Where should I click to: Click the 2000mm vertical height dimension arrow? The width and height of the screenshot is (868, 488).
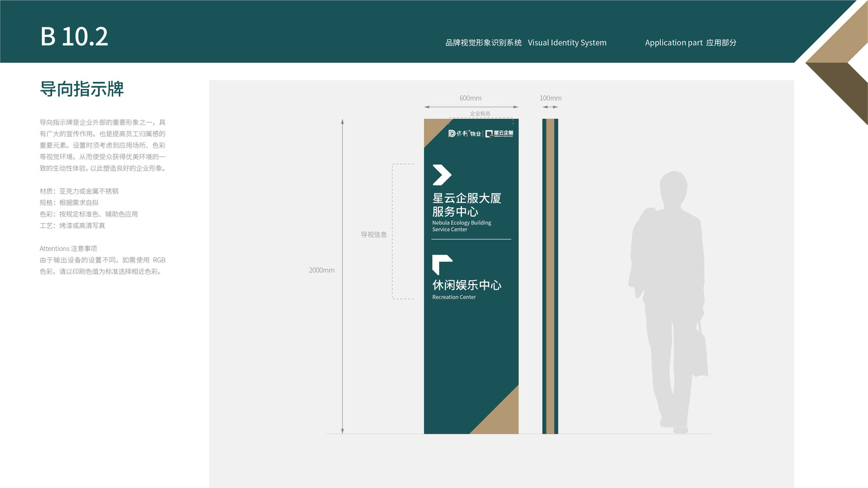(342, 276)
